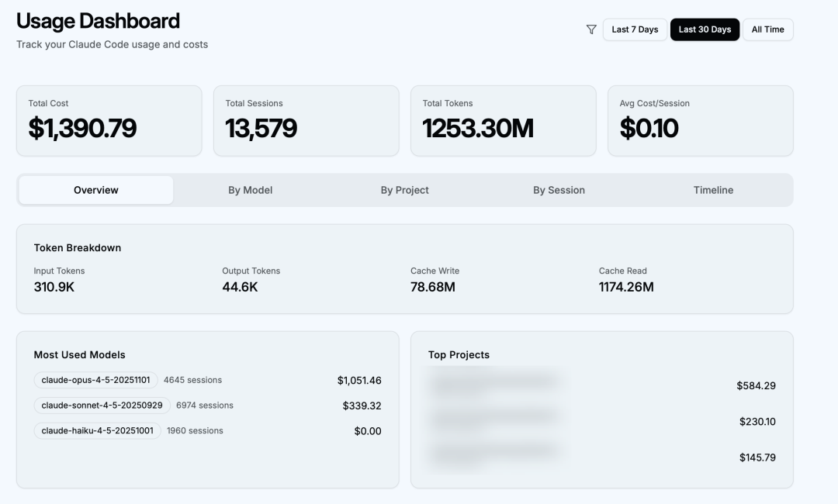Switch to Last 7 Days view
This screenshot has height=504, width=838.
tap(635, 29)
